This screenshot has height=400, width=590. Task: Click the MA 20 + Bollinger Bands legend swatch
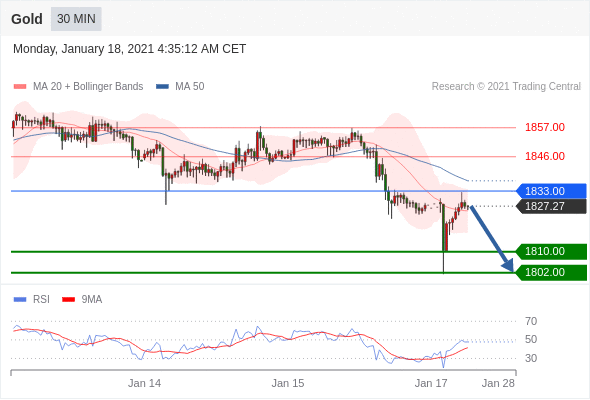tap(20, 87)
